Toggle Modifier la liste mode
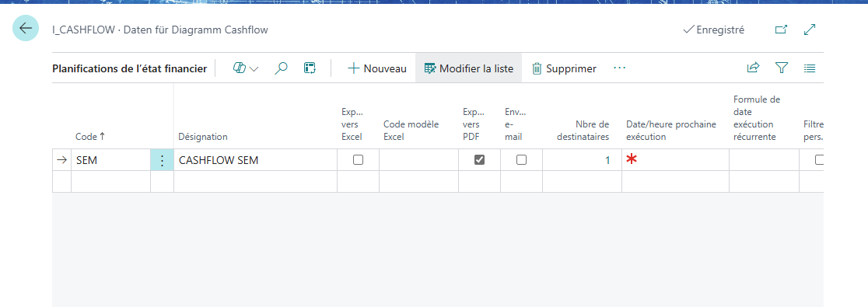Image resolution: width=868 pixels, height=307 pixels. click(x=468, y=68)
